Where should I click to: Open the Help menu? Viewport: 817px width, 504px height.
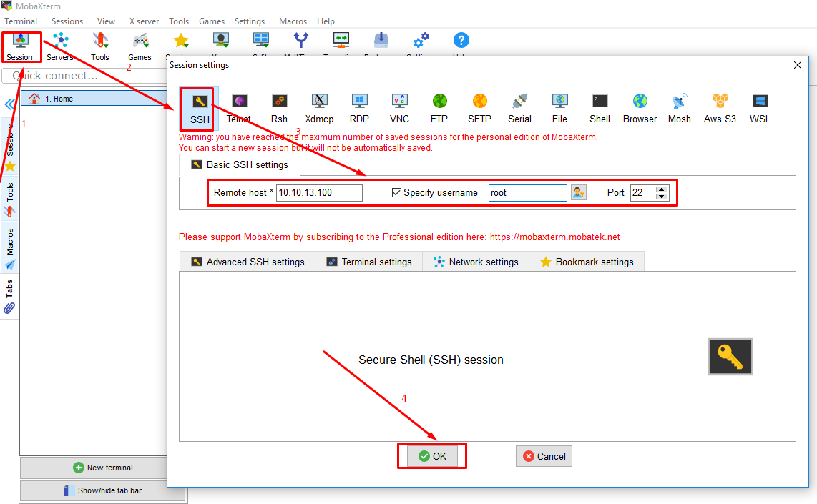[x=326, y=21]
